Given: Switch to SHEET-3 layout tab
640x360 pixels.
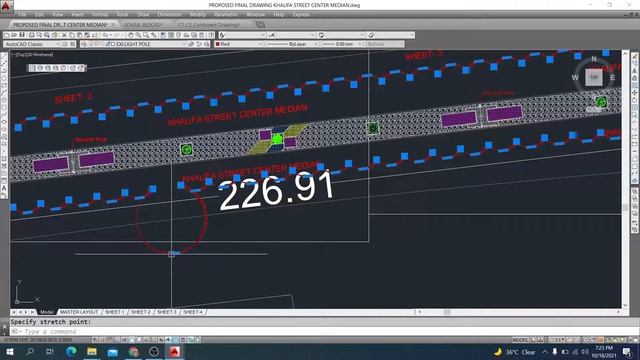Looking at the screenshot, I should point(167,312).
